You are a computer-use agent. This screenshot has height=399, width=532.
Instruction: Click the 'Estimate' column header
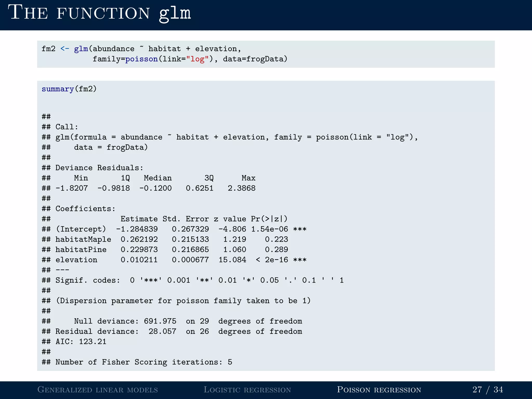click(139, 219)
